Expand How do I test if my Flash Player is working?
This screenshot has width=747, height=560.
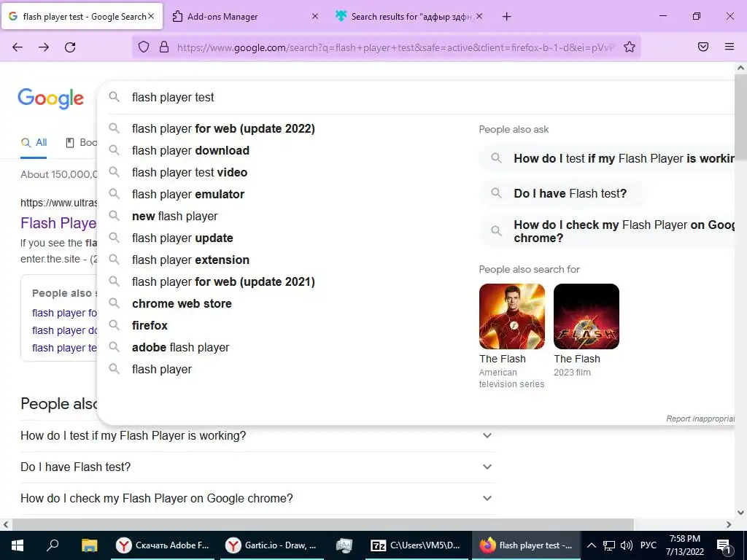pos(258,436)
